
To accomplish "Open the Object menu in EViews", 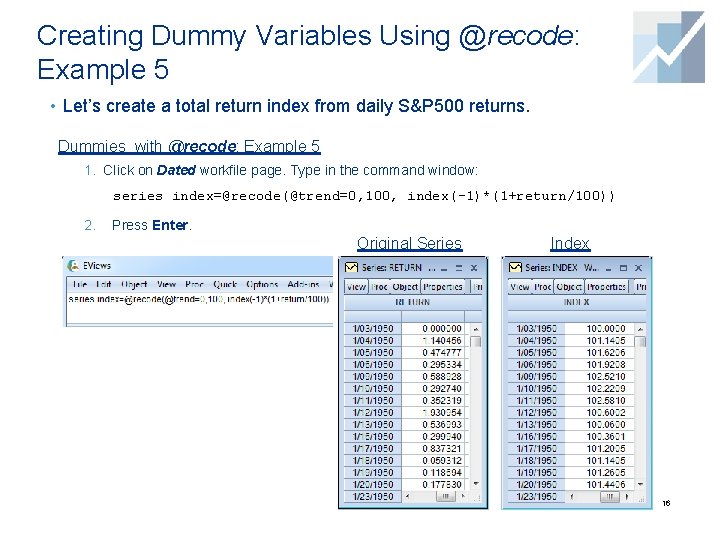I will (134, 284).
